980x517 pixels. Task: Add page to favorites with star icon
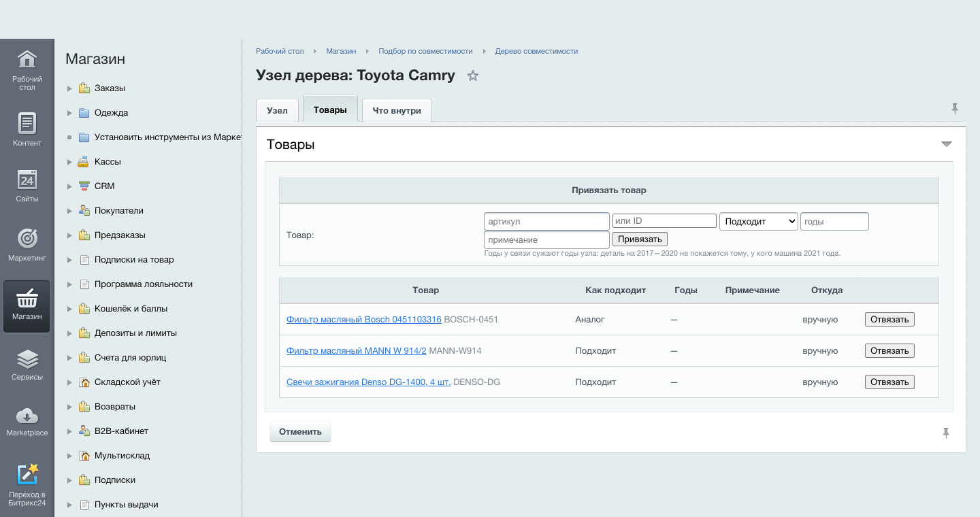pos(473,76)
